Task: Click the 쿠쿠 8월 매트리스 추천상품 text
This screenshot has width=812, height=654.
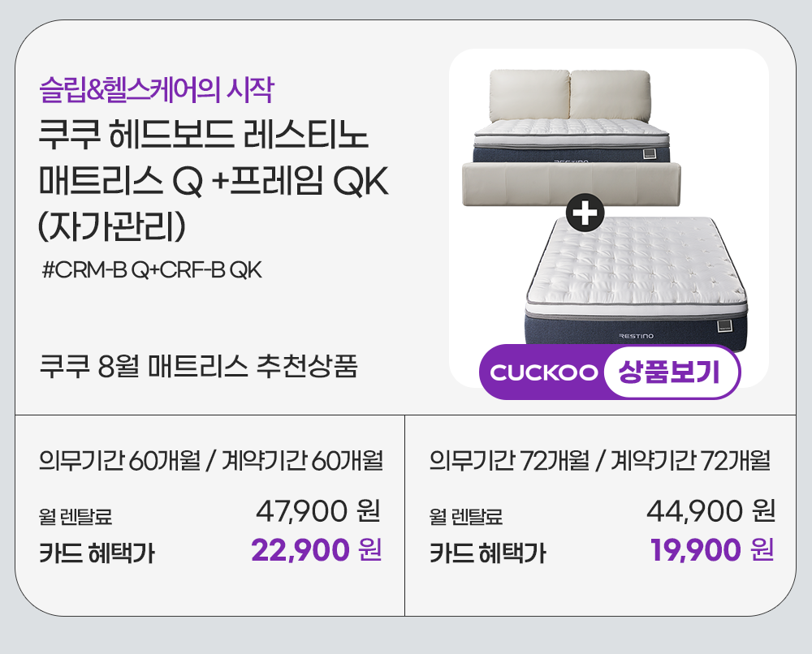Action: click(199, 366)
